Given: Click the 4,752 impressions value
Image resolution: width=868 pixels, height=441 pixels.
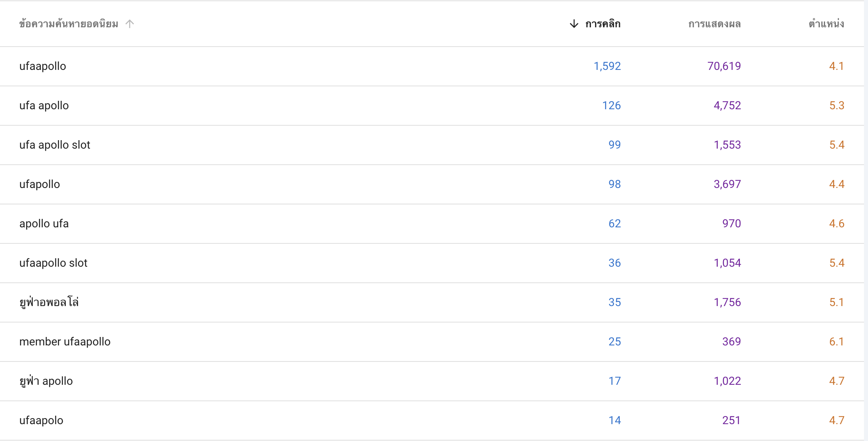Looking at the screenshot, I should (x=727, y=106).
